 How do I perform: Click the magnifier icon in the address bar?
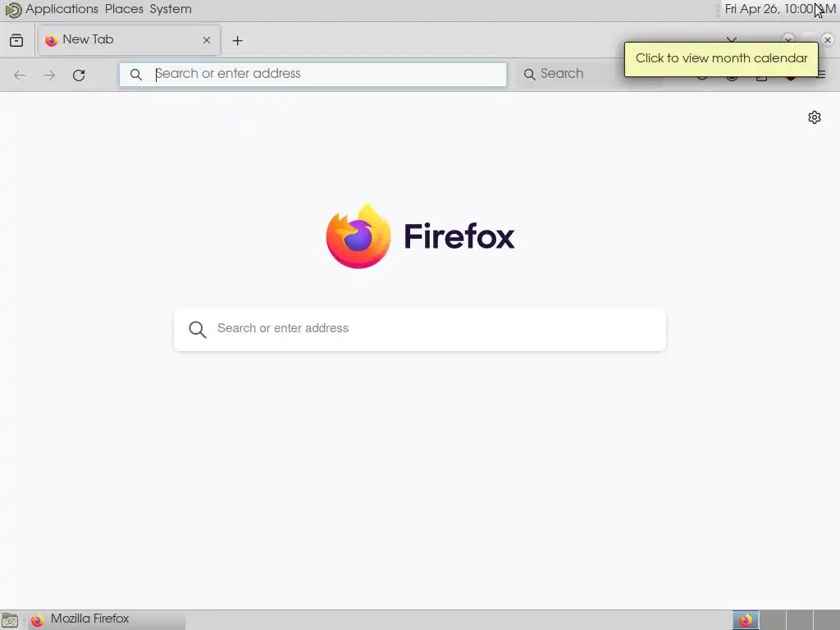136,75
